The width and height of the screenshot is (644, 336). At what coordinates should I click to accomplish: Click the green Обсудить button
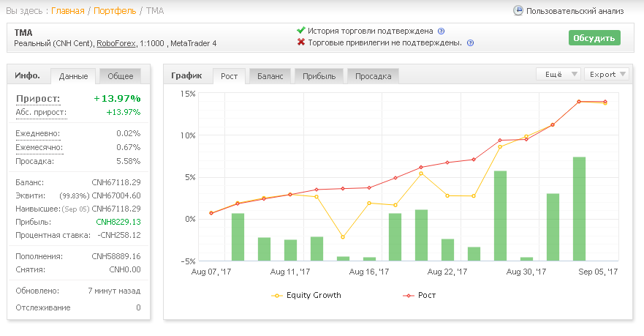click(594, 38)
